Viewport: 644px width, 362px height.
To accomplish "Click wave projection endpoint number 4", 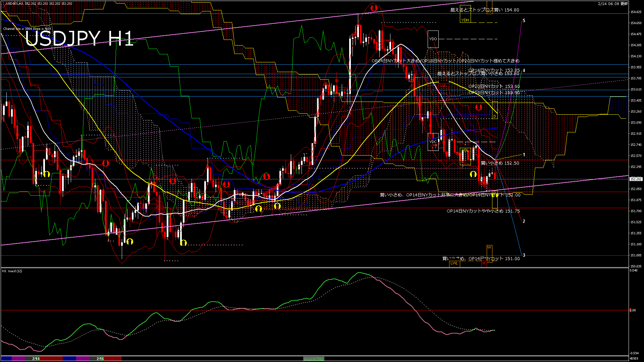I will pos(524,70).
